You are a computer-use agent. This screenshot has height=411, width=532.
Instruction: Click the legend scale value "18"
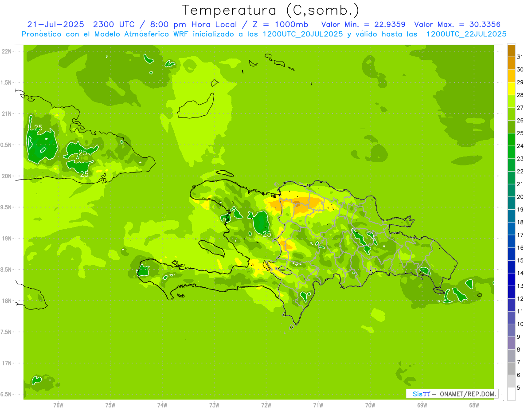(520, 223)
